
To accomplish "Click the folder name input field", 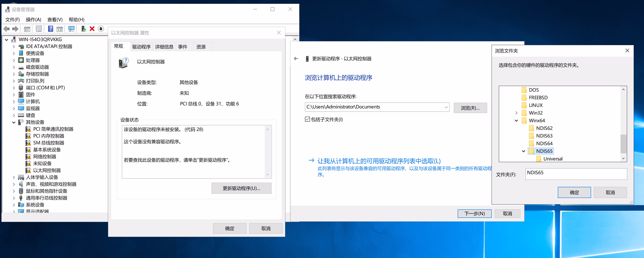I will [576, 174].
